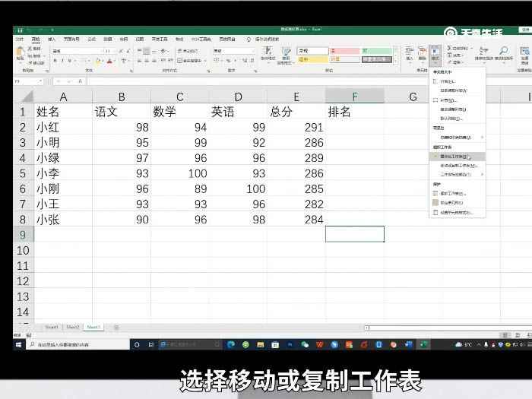Screen dimensions: 532x399
Task: Toggle Italic formatting
Action: pos(63,61)
